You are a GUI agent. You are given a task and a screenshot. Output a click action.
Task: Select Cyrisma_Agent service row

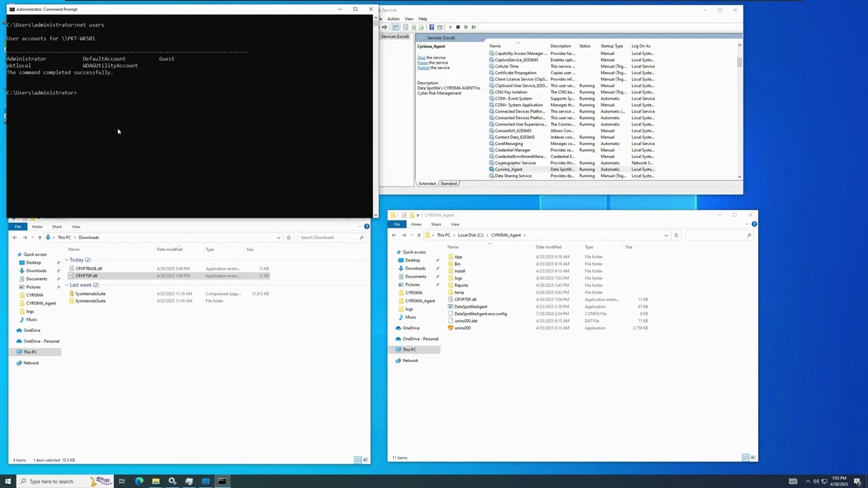(572, 169)
